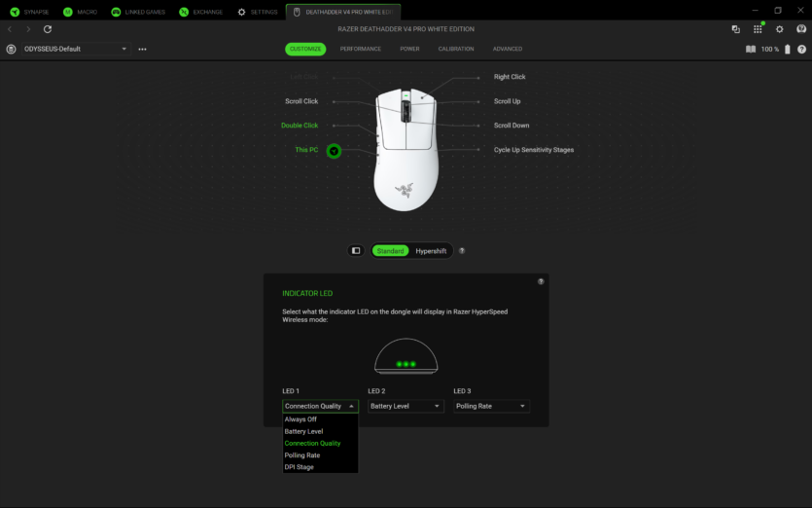Click help icon beside Hypershift
This screenshot has height=508, width=812.
(462, 251)
